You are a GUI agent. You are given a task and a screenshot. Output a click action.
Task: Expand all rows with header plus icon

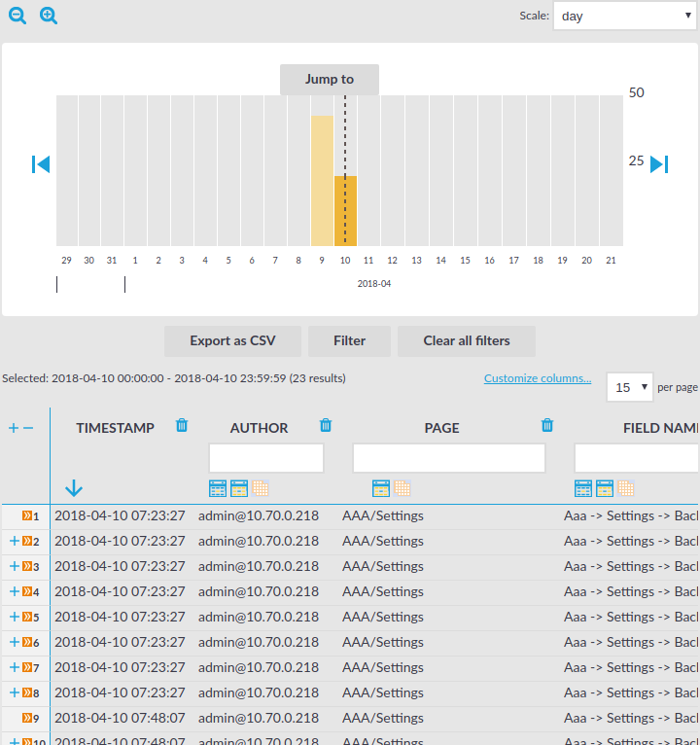click(14, 428)
